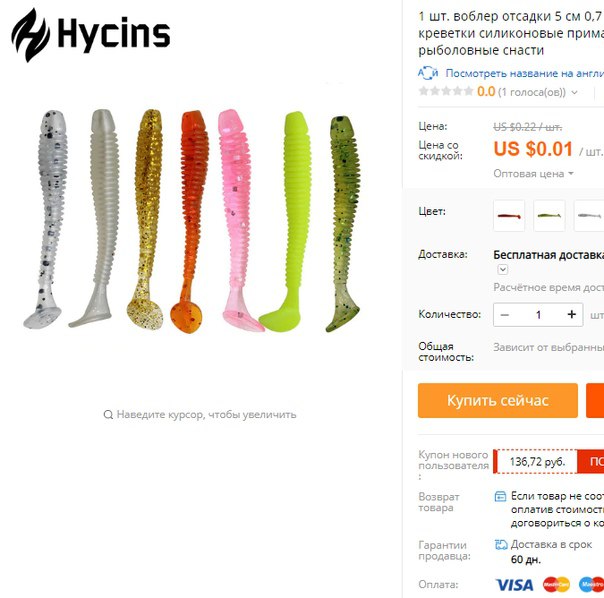Increase quantity with the plus button
This screenshot has width=604, height=598.
(x=572, y=314)
